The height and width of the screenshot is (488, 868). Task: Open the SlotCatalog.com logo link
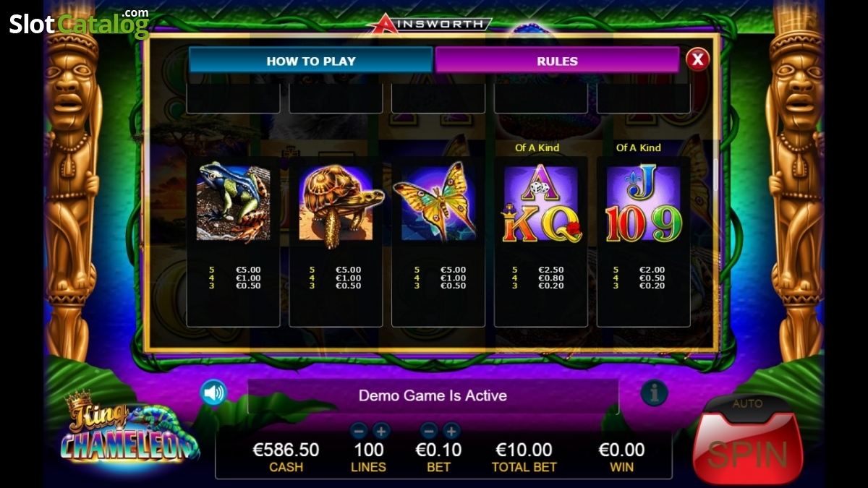(79, 23)
